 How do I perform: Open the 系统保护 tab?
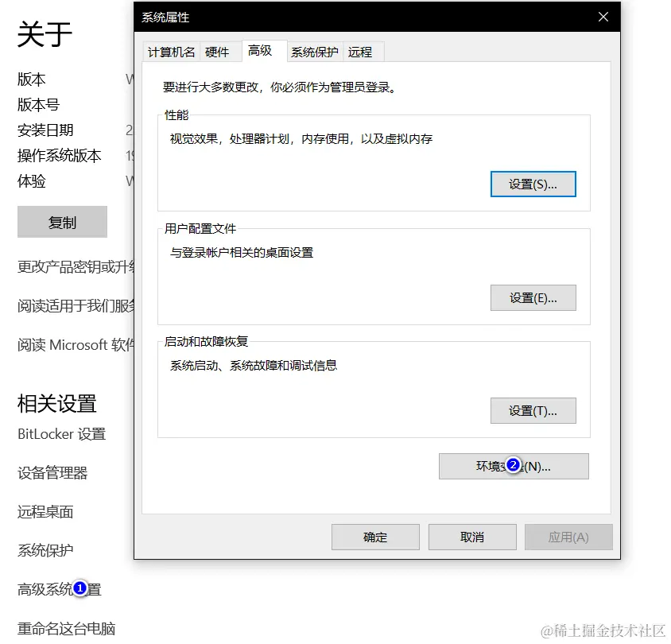tap(315, 52)
